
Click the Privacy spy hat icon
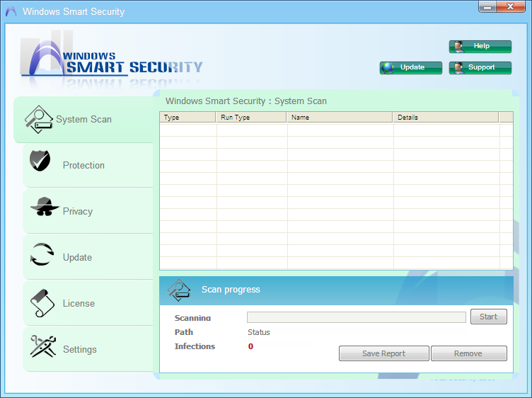point(44,207)
